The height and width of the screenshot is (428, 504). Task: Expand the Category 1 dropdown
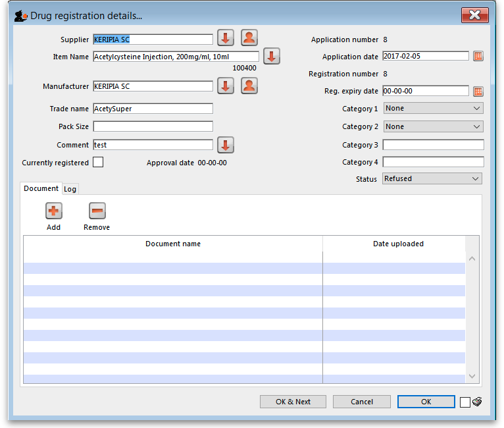tap(433, 109)
